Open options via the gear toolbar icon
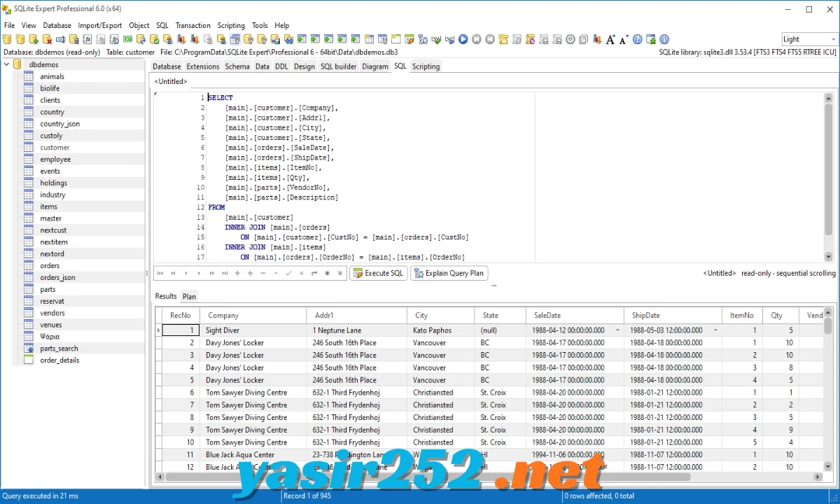This screenshot has height=504, width=840. [x=570, y=39]
